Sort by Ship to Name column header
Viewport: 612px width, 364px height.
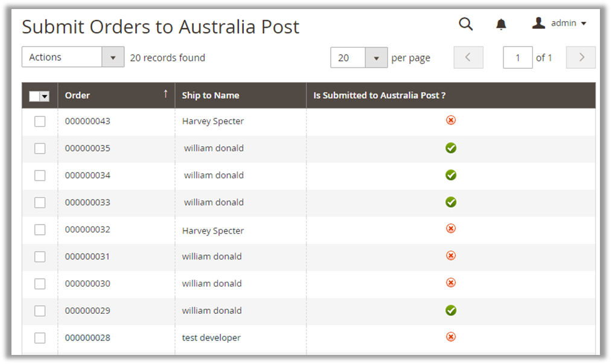211,95
